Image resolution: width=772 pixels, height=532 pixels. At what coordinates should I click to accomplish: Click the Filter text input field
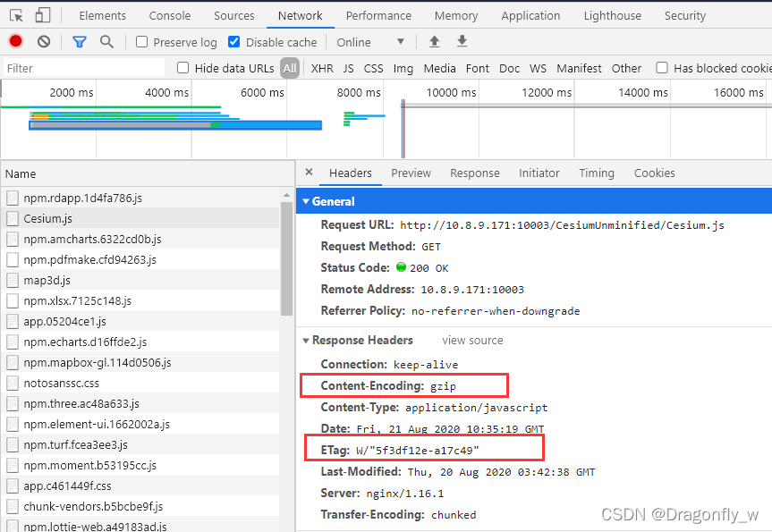click(x=84, y=68)
